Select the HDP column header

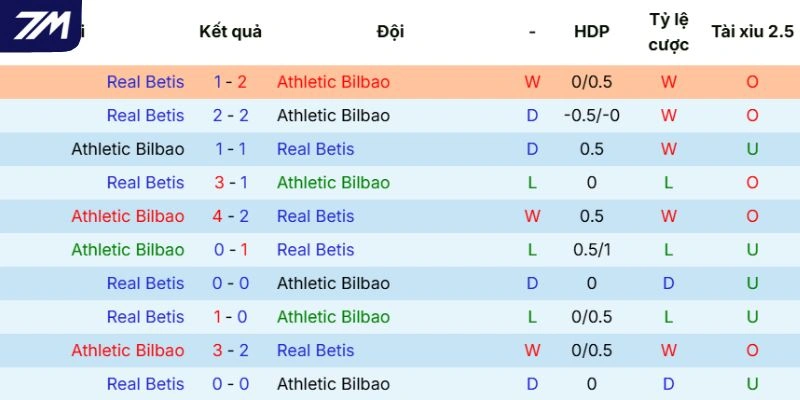(591, 31)
